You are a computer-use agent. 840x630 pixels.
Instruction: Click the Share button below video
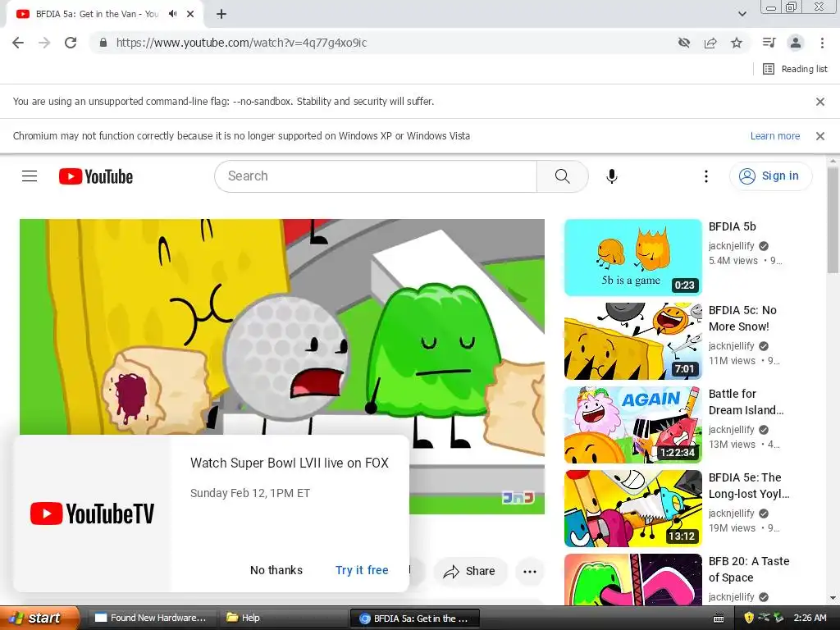(470, 571)
